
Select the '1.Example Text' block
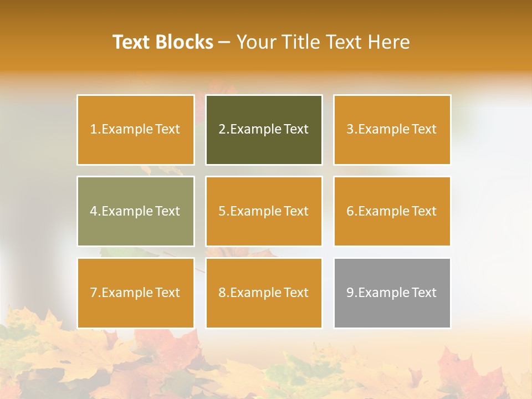(x=136, y=130)
